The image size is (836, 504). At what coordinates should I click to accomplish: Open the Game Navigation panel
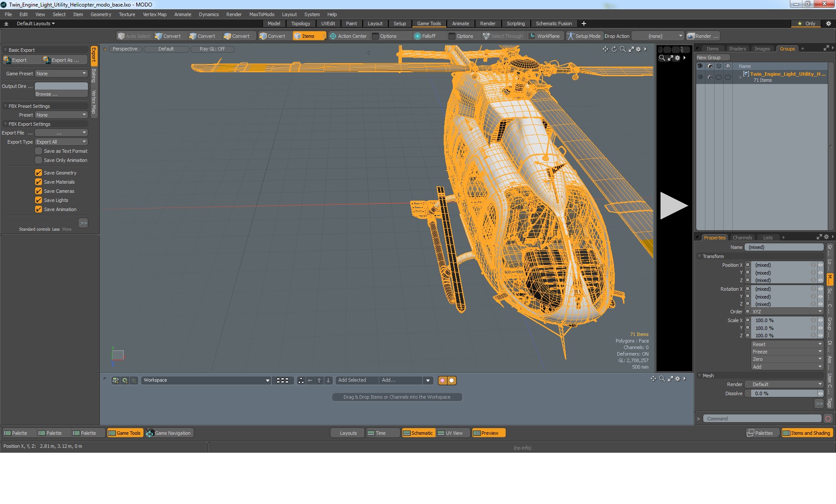tap(169, 433)
